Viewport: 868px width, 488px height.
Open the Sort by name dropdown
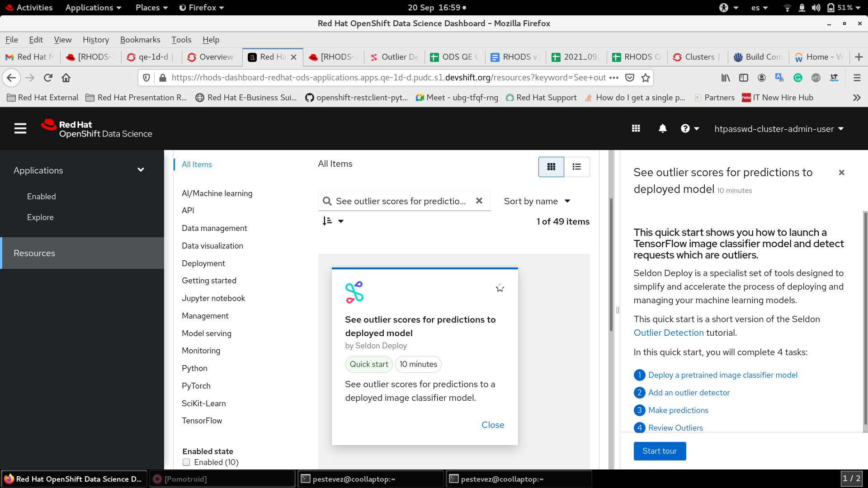click(537, 201)
